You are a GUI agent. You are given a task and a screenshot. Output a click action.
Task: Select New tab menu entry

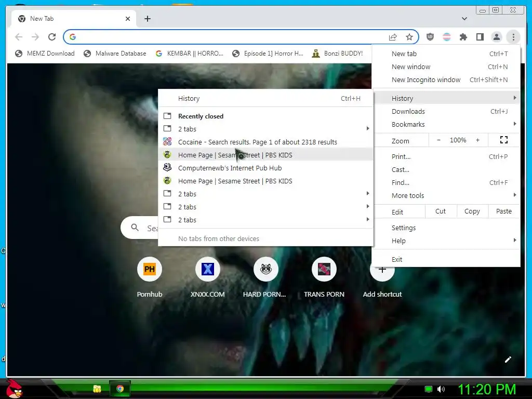pos(446,54)
